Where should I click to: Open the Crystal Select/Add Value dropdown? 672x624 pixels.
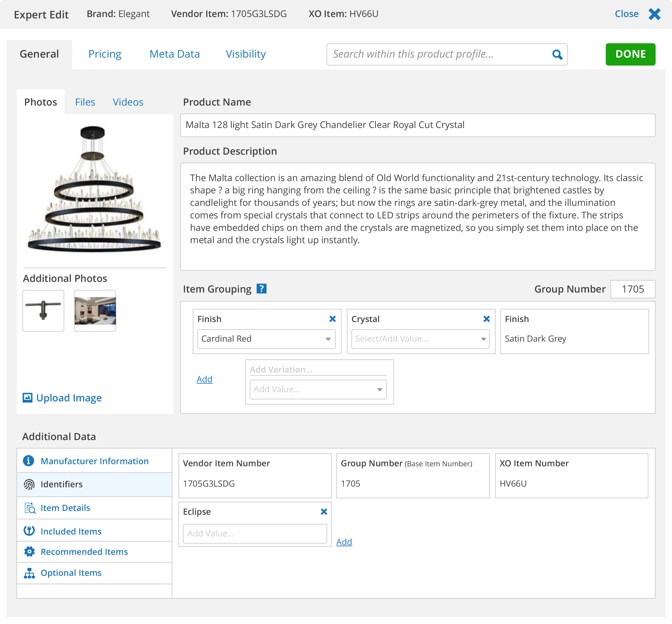pos(420,339)
